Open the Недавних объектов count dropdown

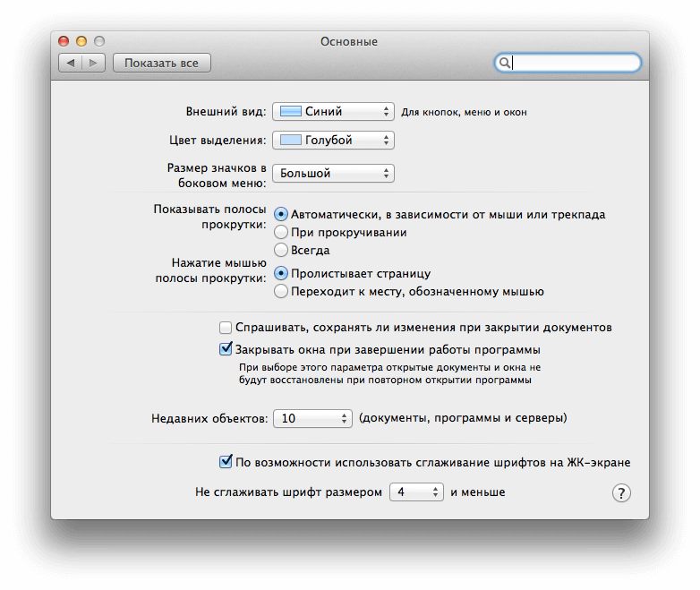(x=312, y=418)
